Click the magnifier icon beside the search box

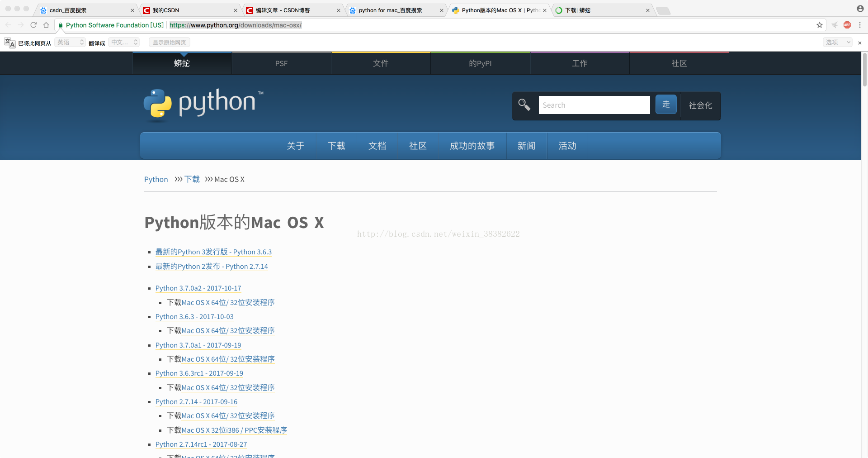[524, 105]
